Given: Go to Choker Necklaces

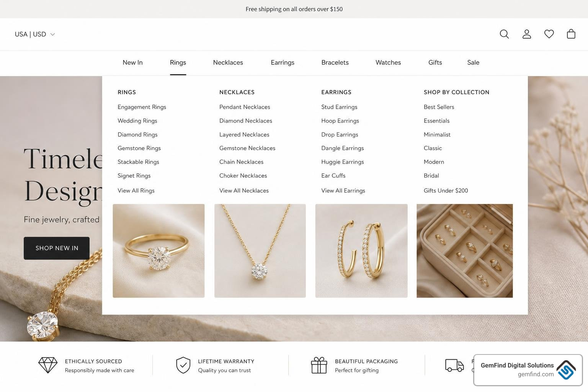Looking at the screenshot, I should [x=243, y=176].
